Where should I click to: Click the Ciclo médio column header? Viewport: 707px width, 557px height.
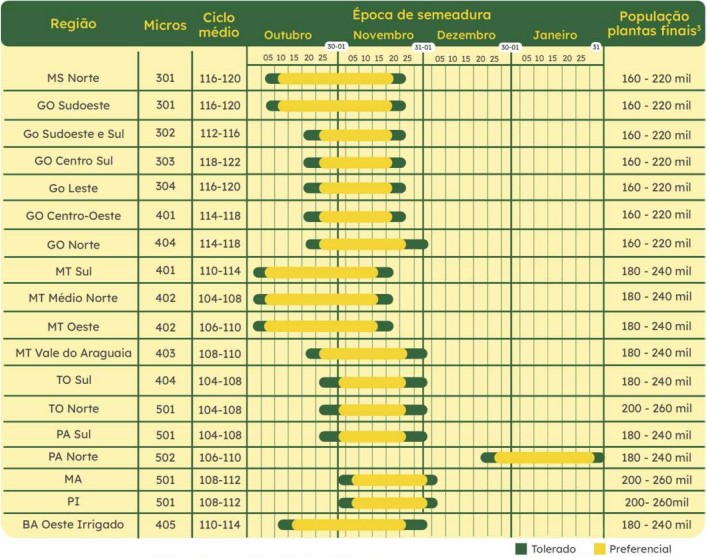219,24
